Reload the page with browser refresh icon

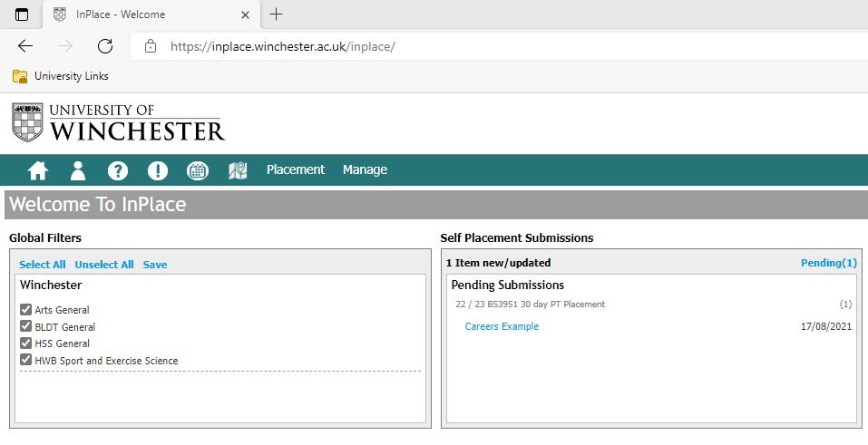point(105,46)
